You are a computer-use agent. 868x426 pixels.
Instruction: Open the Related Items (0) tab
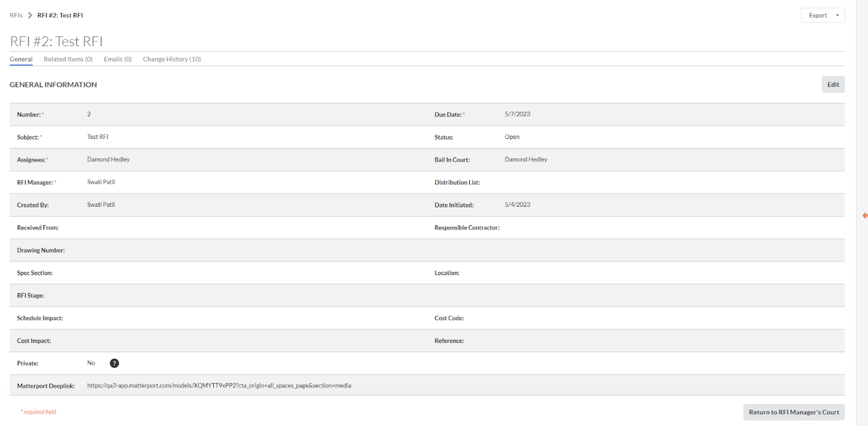click(x=68, y=59)
